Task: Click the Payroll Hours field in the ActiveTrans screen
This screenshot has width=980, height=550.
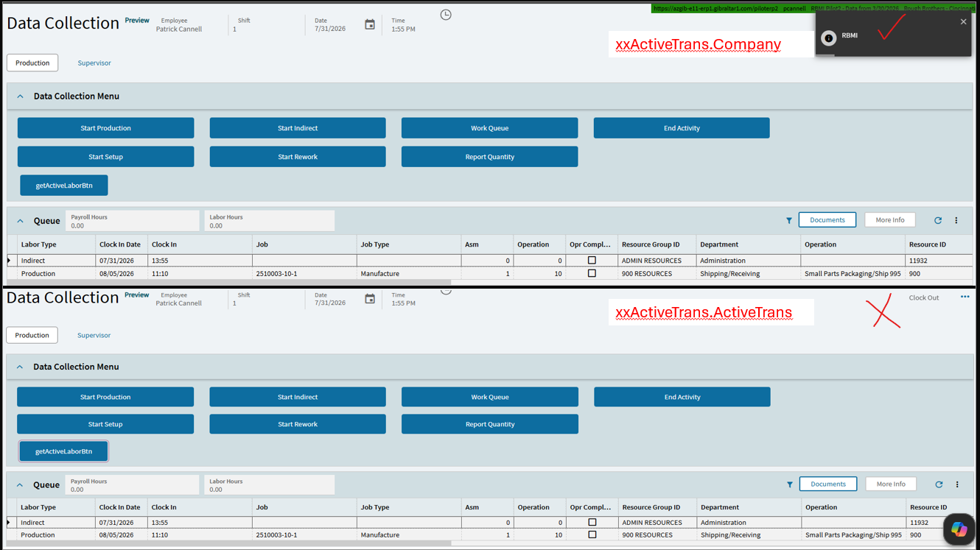Action: [133, 485]
